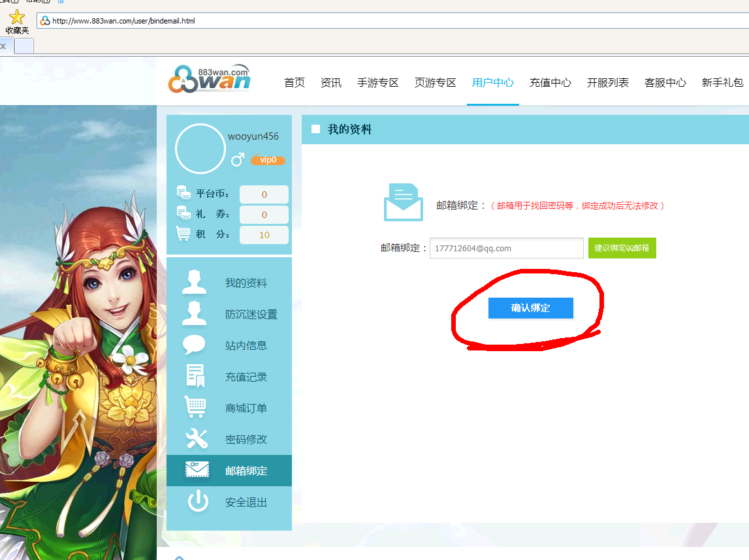Open 资讯 in the top navigation
Viewport: 749px width, 560px height.
point(331,83)
